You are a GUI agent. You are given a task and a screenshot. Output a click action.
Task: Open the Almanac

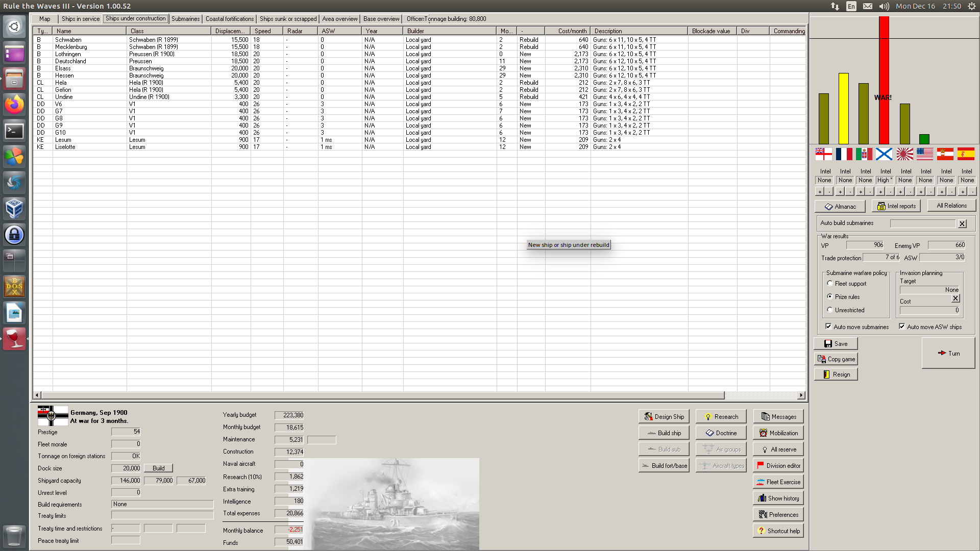(840, 207)
